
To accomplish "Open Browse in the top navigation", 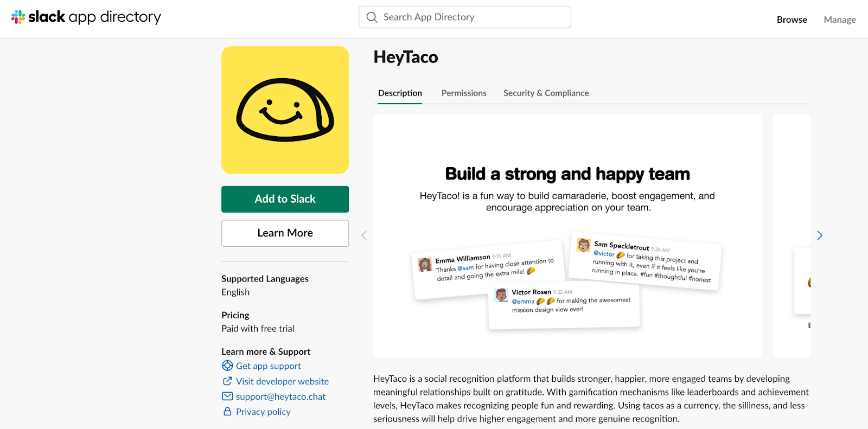I will (792, 20).
